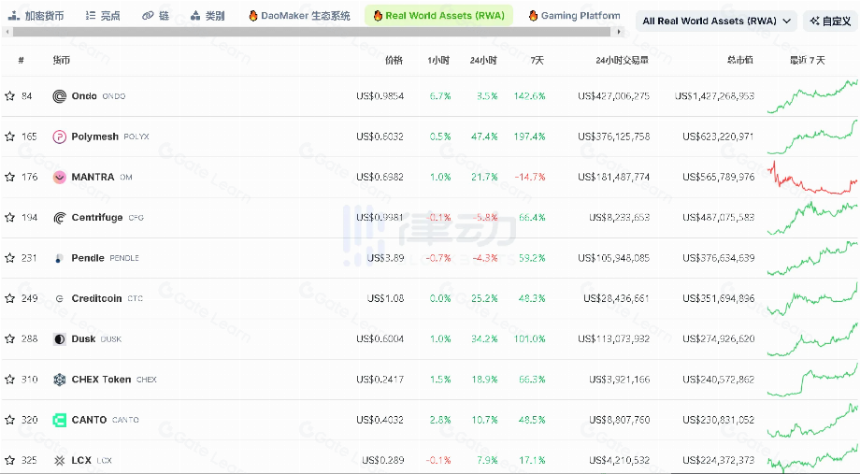Screen dimensions: 860x474
Task: Click the Centrifuge coin logo
Action: click(59, 218)
